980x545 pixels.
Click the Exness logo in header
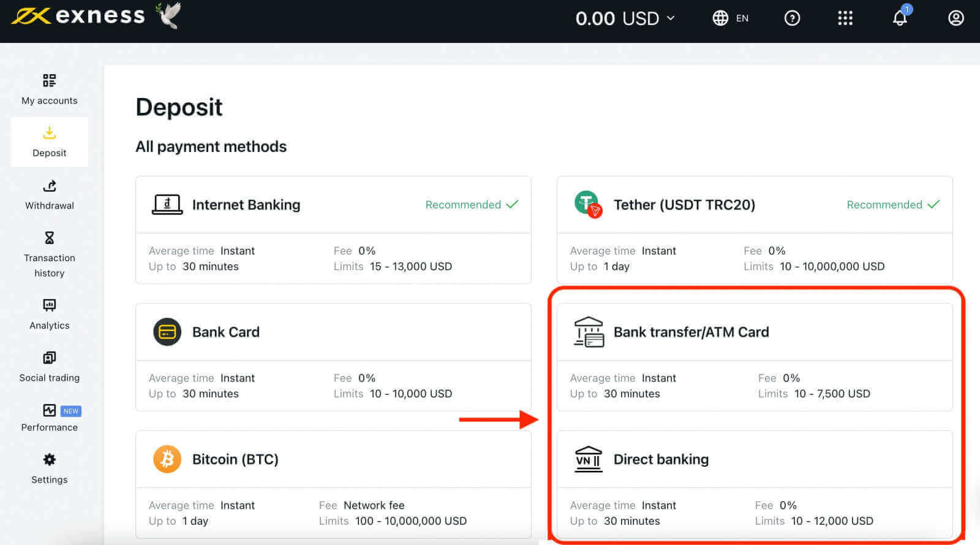78,16
